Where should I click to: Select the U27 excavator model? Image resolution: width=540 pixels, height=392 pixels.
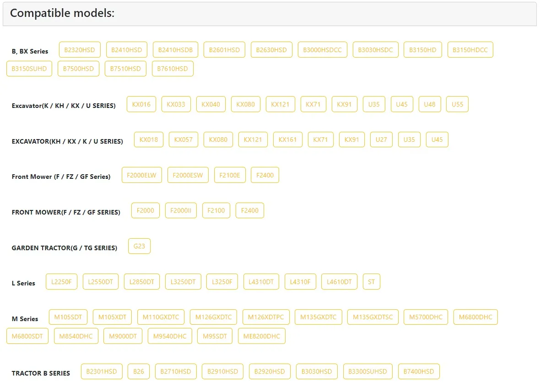click(381, 140)
